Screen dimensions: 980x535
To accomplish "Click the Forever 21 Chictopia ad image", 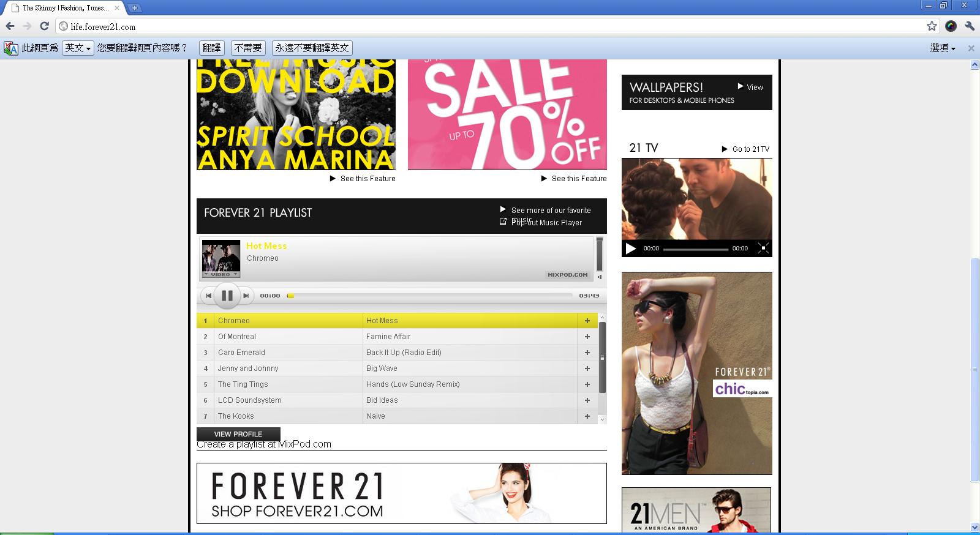I will tap(697, 373).
